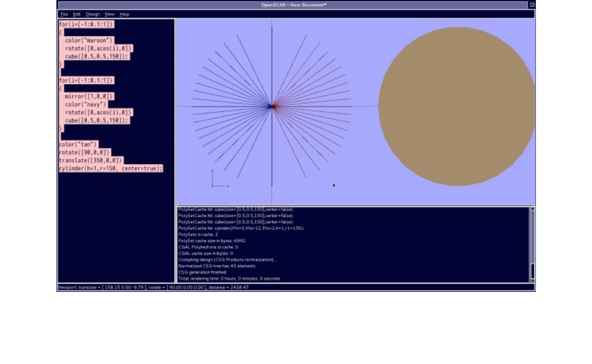Click the X/Z axis indicator in the viewport
This screenshot has width=592, height=364.
[x=219, y=179]
